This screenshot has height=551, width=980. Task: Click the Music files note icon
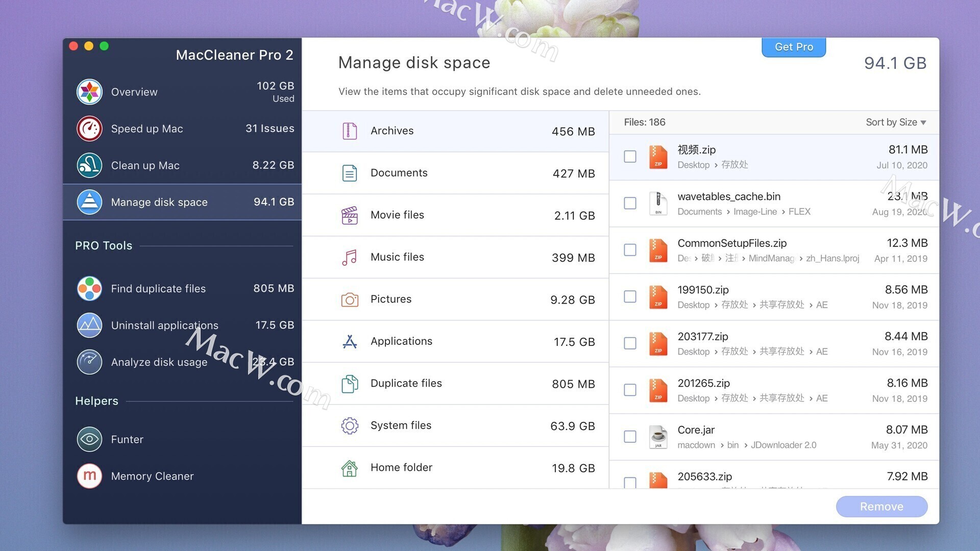pyautogui.click(x=350, y=258)
